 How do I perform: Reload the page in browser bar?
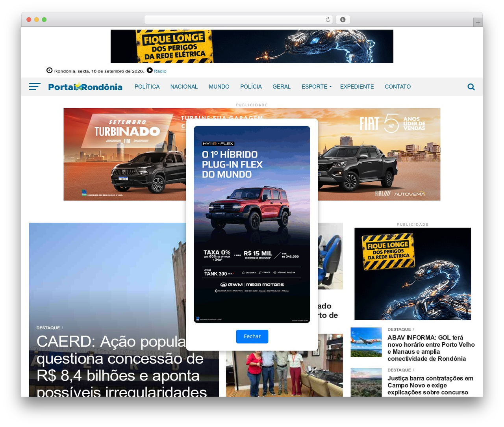pos(328,20)
